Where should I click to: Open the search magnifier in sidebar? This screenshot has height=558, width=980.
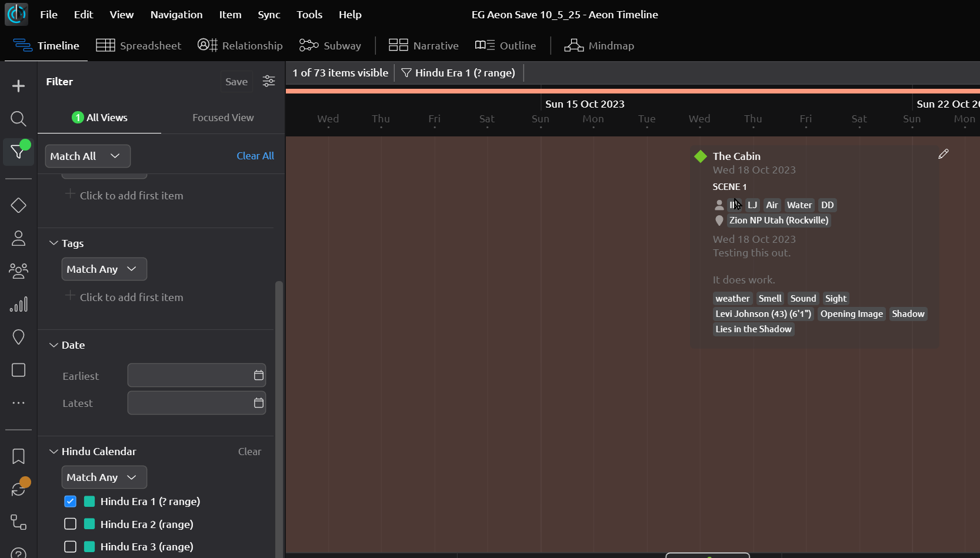(x=18, y=119)
